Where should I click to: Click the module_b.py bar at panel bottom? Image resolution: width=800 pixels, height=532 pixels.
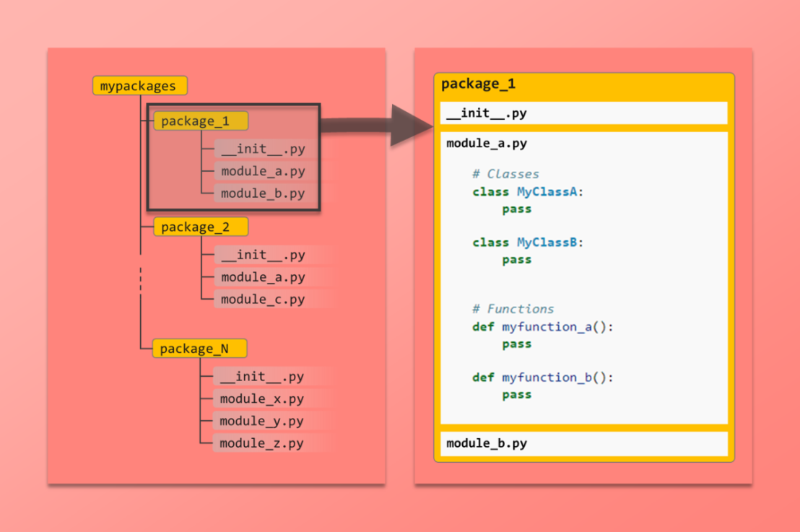click(x=583, y=443)
